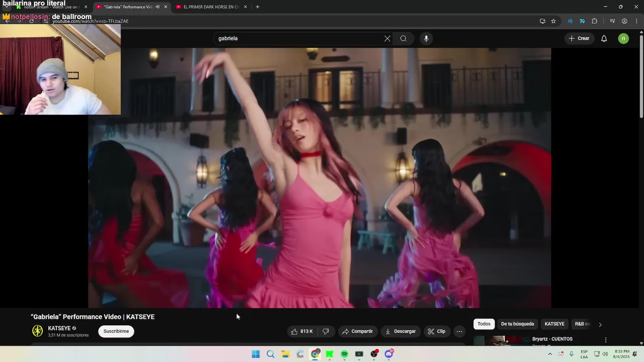Mute the Gabriela tab audio indicator
Image resolution: width=644 pixels, height=362 pixels.
tap(157, 7)
